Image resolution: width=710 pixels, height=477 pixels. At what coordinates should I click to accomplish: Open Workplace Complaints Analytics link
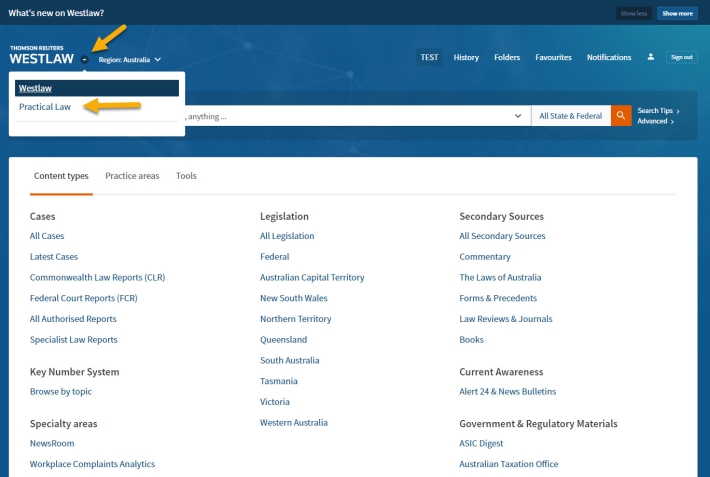tap(92, 464)
